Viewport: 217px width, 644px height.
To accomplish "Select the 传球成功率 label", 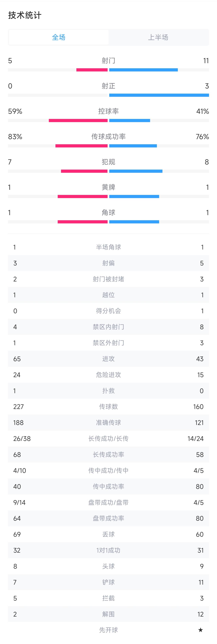I will [108, 137].
